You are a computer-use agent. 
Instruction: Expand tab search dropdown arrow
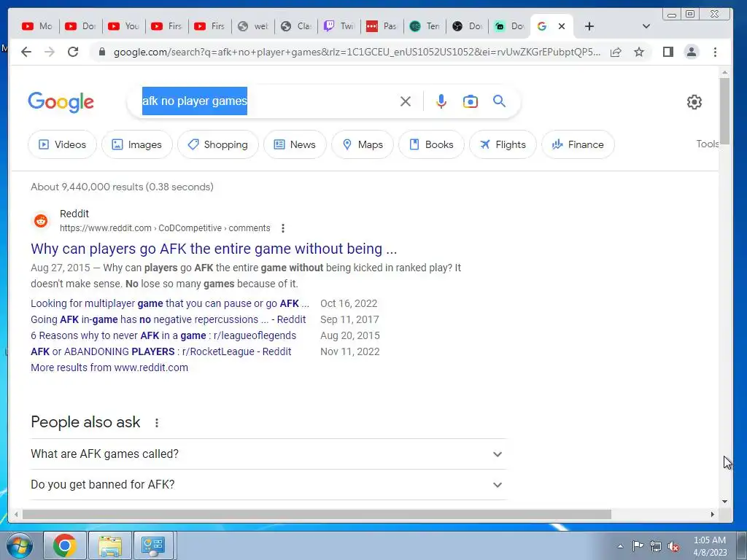pyautogui.click(x=646, y=26)
